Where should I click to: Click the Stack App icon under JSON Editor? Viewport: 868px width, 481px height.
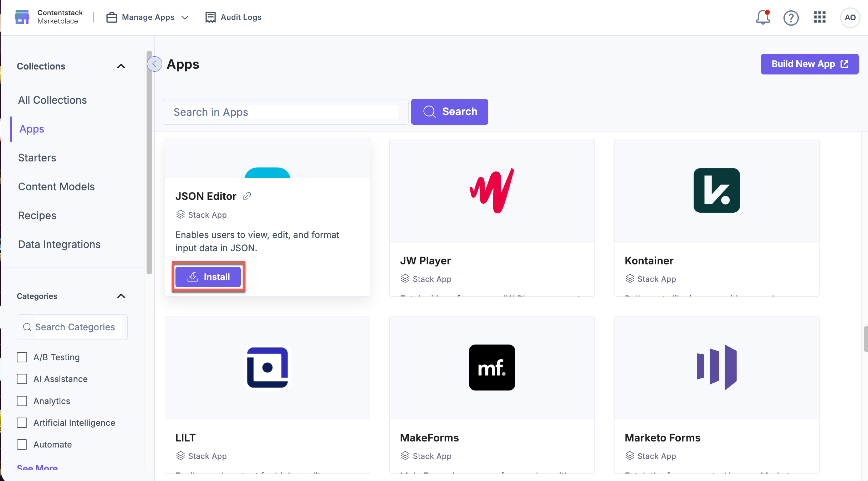180,214
